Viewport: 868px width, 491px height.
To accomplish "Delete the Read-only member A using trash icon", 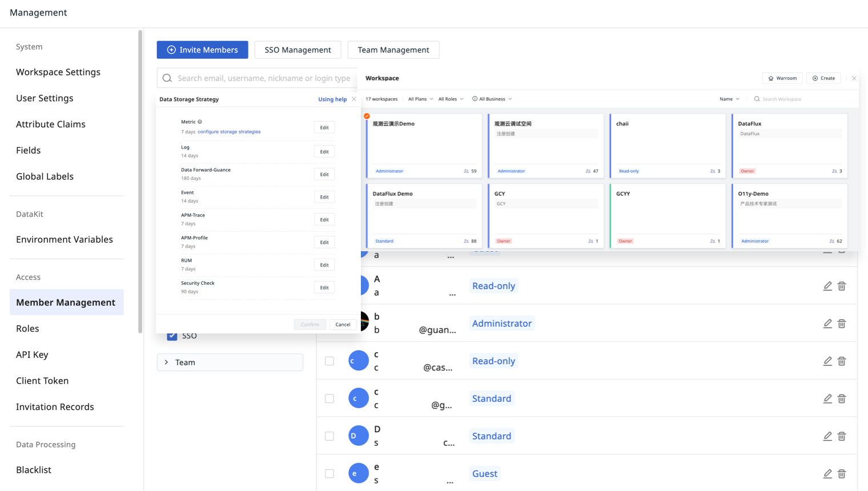I will point(842,286).
